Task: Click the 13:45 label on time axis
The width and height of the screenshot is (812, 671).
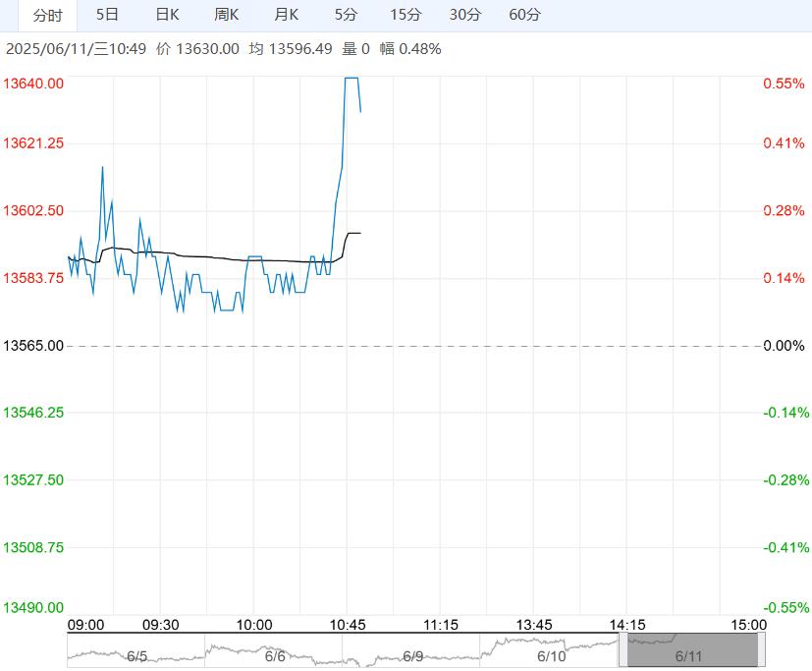Action: click(x=534, y=625)
